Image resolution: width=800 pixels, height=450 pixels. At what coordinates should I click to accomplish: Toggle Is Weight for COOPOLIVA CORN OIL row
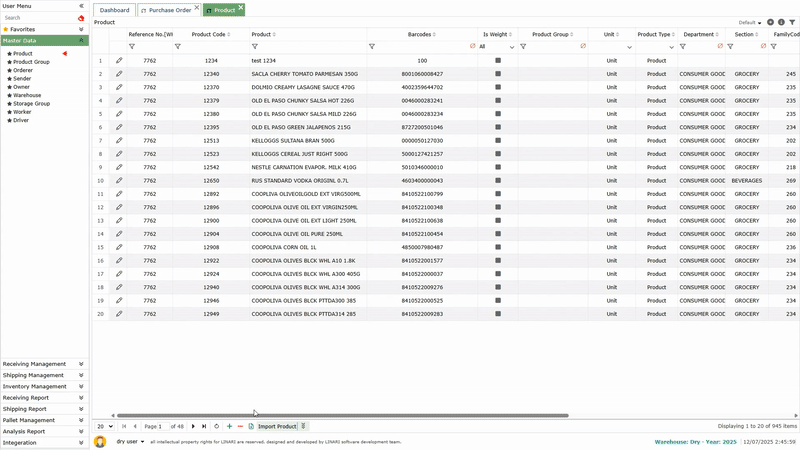497,247
